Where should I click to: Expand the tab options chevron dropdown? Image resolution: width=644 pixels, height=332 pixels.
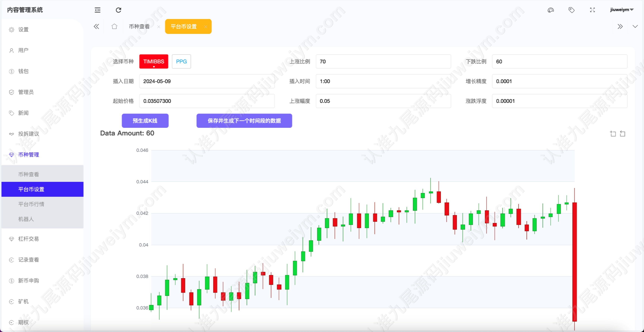(x=635, y=26)
